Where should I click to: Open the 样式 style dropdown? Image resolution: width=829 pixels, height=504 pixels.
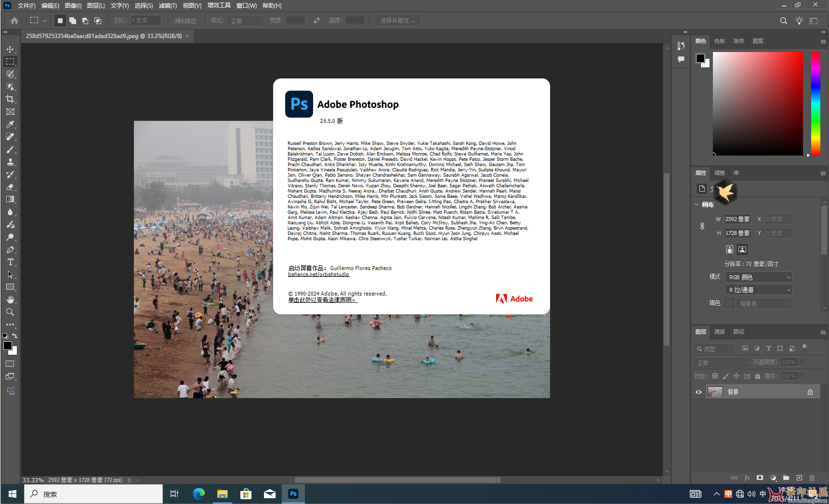pyautogui.click(x=246, y=21)
